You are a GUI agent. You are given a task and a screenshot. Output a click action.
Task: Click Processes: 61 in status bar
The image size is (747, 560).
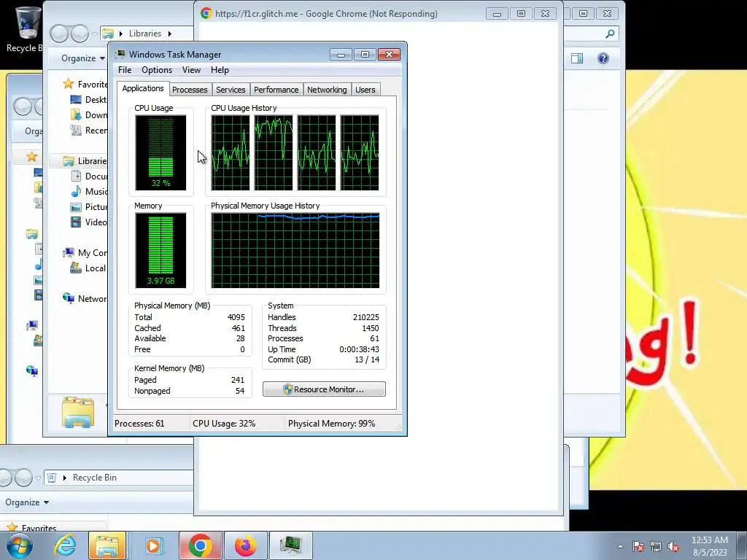139,424
